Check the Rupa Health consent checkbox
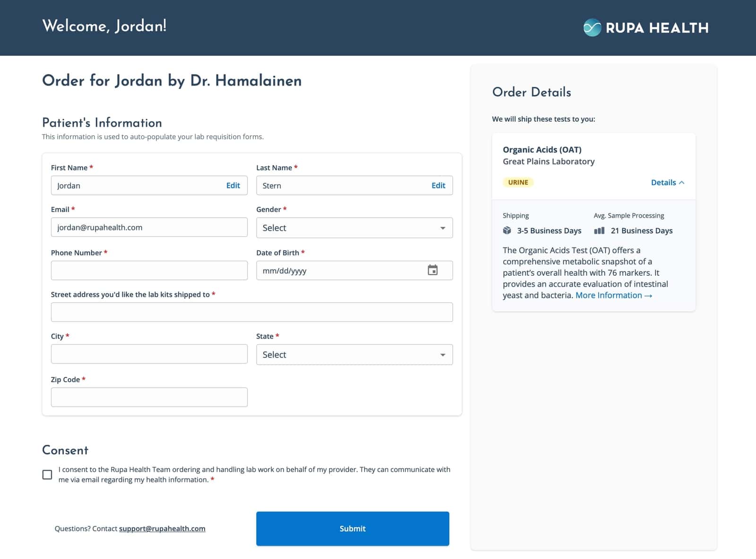This screenshot has width=756, height=559. pyautogui.click(x=47, y=474)
